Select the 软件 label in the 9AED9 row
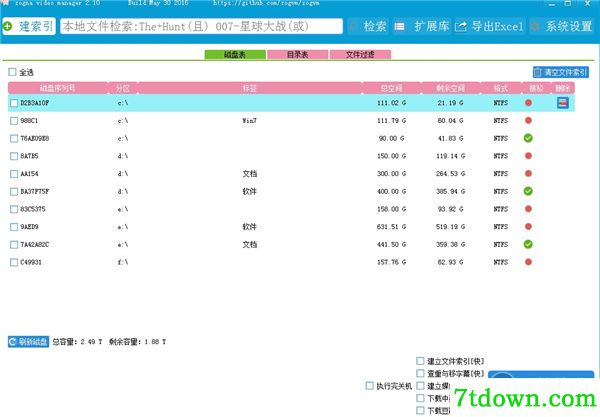Image resolution: width=600 pixels, height=417 pixels. [249, 227]
